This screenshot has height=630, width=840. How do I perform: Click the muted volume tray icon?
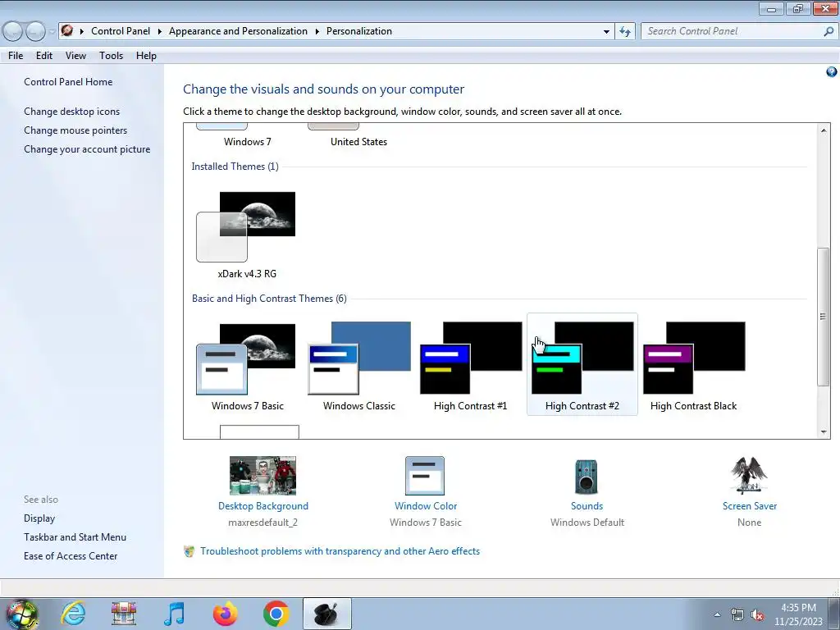coord(757,615)
